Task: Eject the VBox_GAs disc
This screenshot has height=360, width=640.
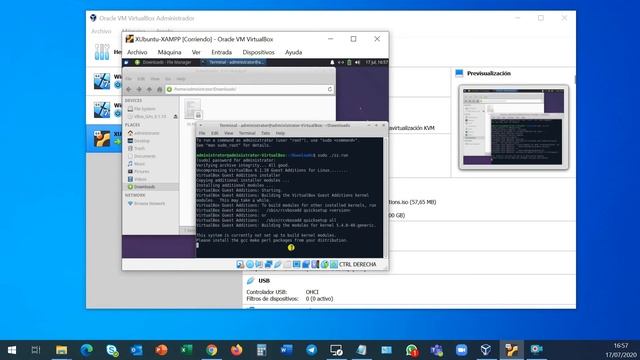Action: pyautogui.click(x=176, y=117)
